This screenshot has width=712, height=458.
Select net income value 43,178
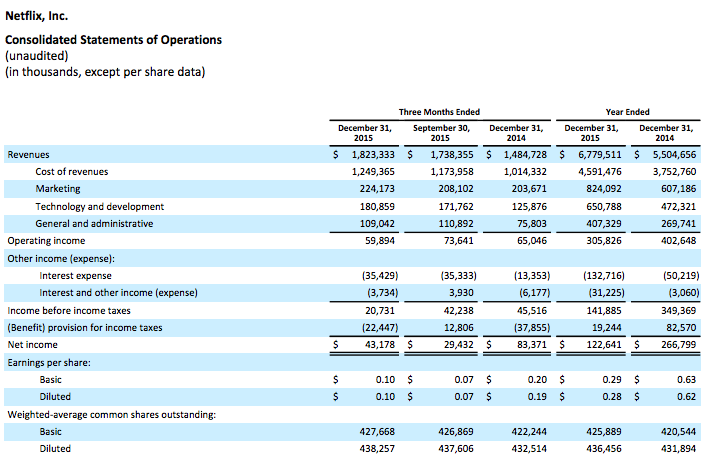[380, 345]
